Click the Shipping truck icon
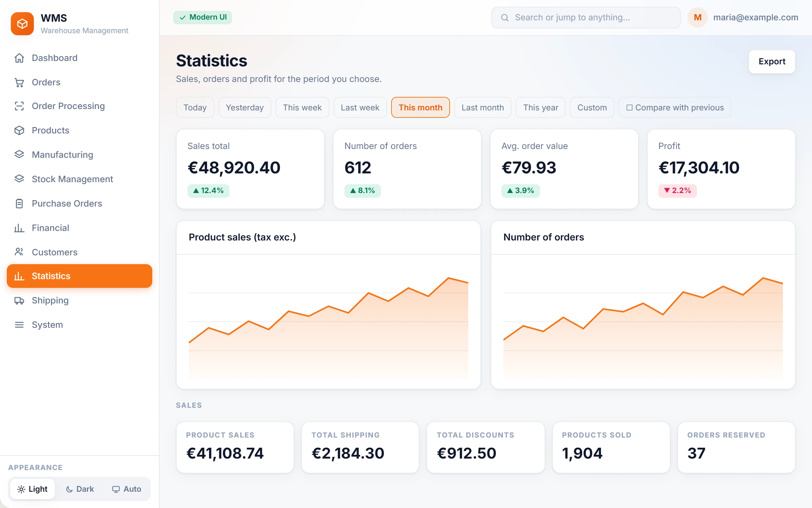 tap(19, 300)
